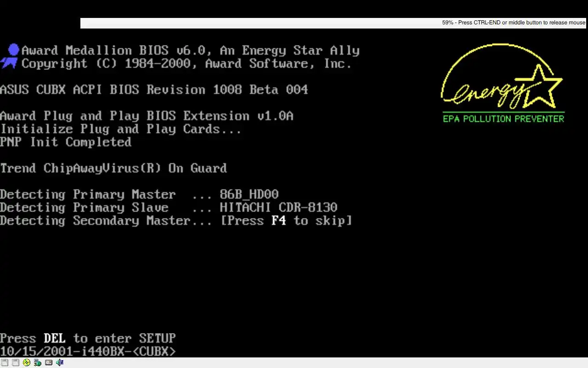Screen dimensions: 588x368
Task: Click 'Press DEL to enter SETUP' text
Action: point(88,338)
